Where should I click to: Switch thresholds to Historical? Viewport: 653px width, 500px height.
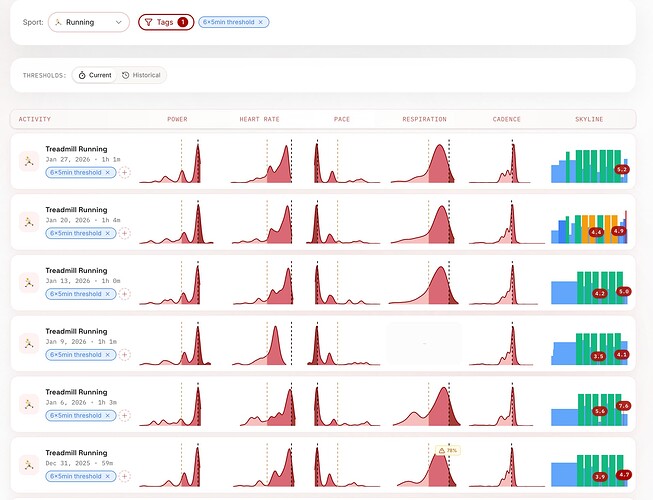(x=141, y=75)
